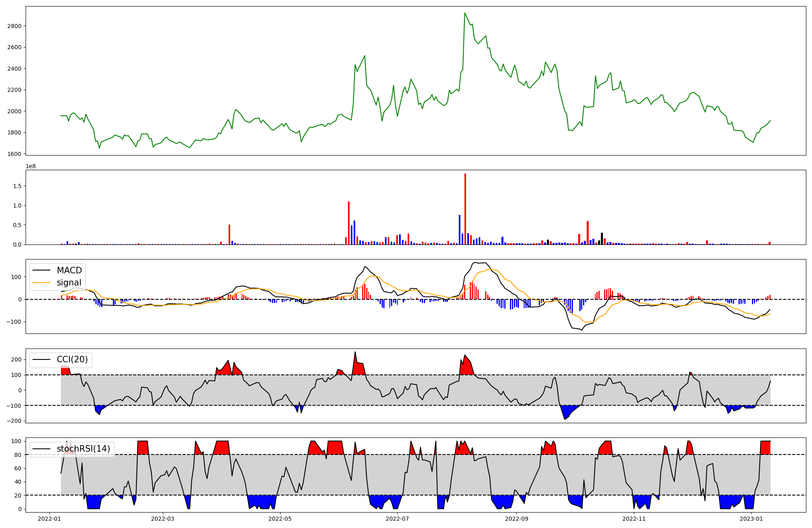The image size is (812, 528).
Task: Click the 2022-05 date axis label
Action: point(280,519)
